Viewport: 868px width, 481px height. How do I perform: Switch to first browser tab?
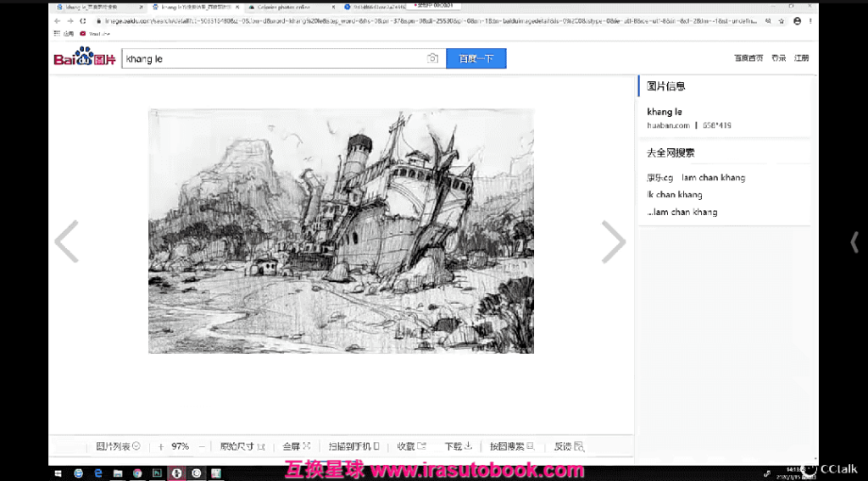(x=97, y=7)
